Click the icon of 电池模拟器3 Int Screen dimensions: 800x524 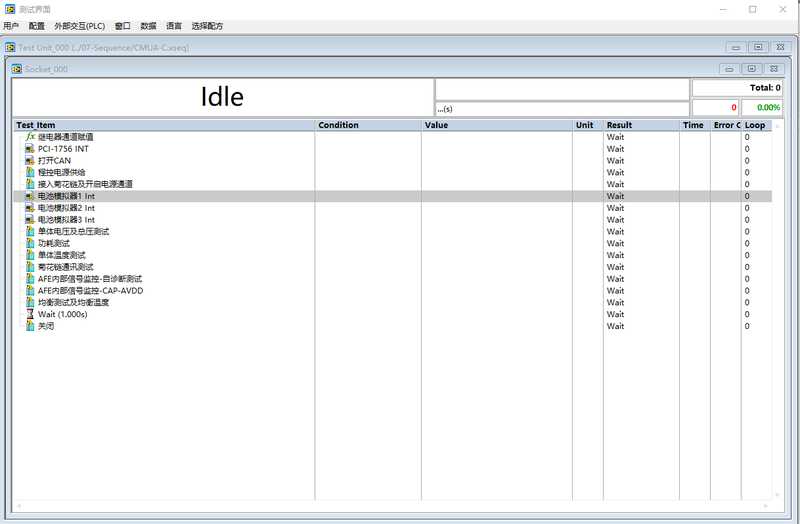coord(30,219)
